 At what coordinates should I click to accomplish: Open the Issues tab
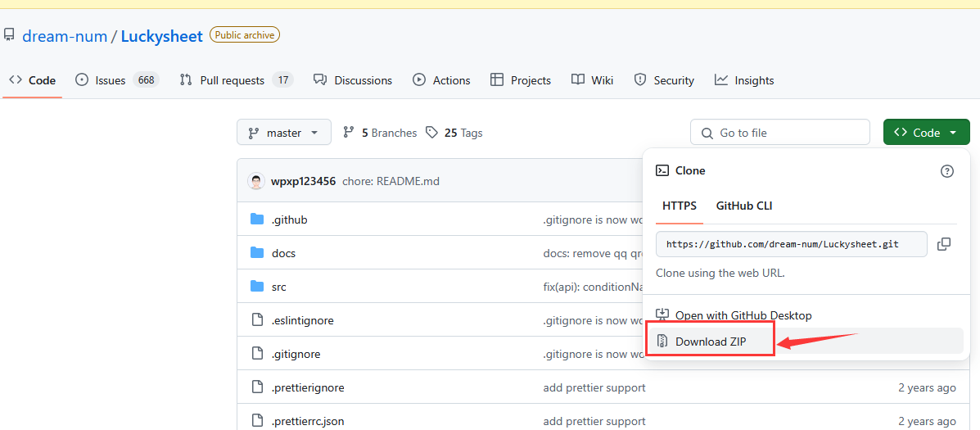[x=117, y=80]
